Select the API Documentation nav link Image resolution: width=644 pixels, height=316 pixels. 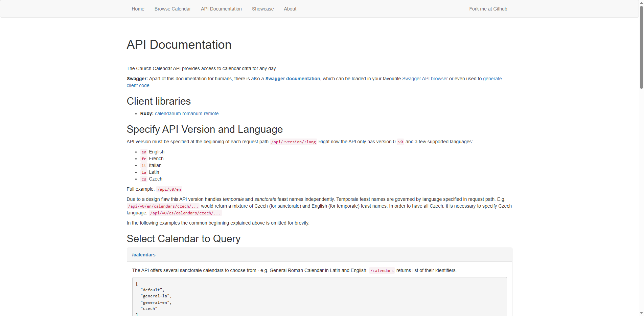point(221,9)
